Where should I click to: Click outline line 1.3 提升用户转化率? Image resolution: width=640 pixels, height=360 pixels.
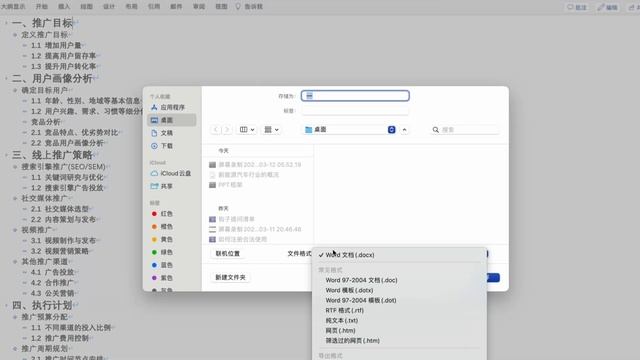[x=64, y=67]
